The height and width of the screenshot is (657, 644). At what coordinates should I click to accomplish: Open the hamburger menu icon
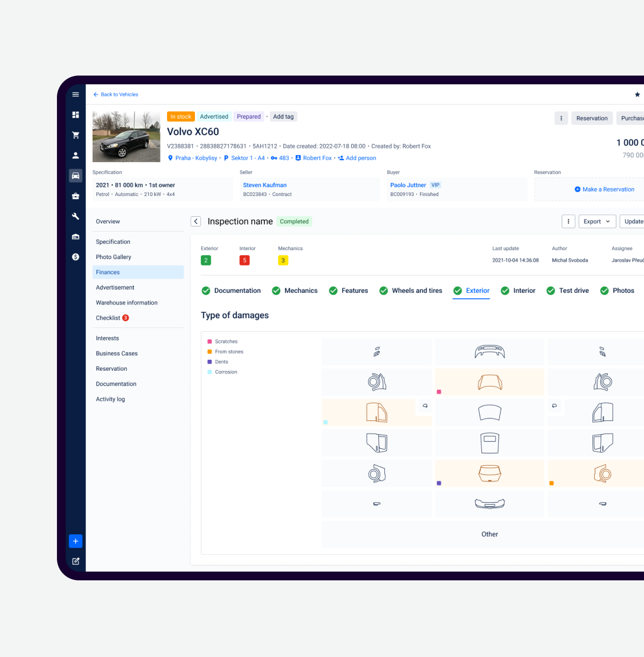(76, 95)
